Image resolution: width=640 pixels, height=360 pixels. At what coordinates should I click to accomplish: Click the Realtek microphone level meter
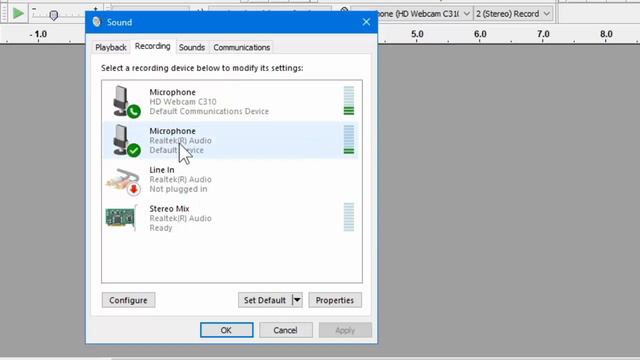tap(349, 140)
